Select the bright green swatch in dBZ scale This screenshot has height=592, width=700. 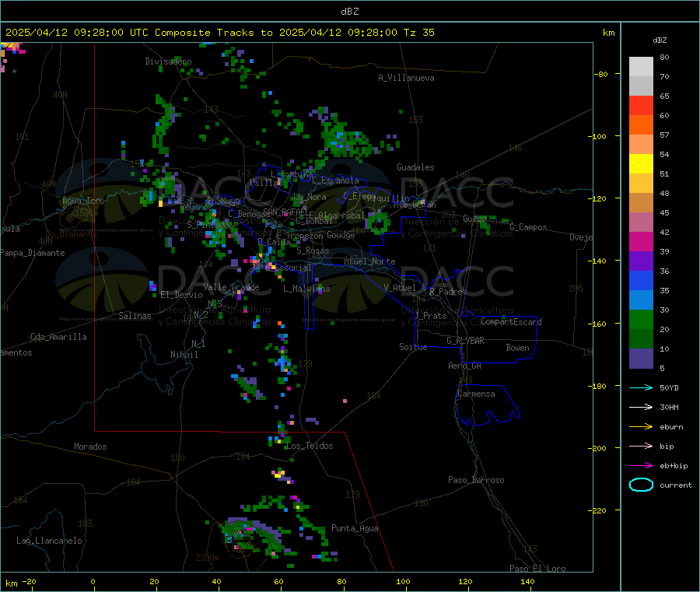[641, 319]
